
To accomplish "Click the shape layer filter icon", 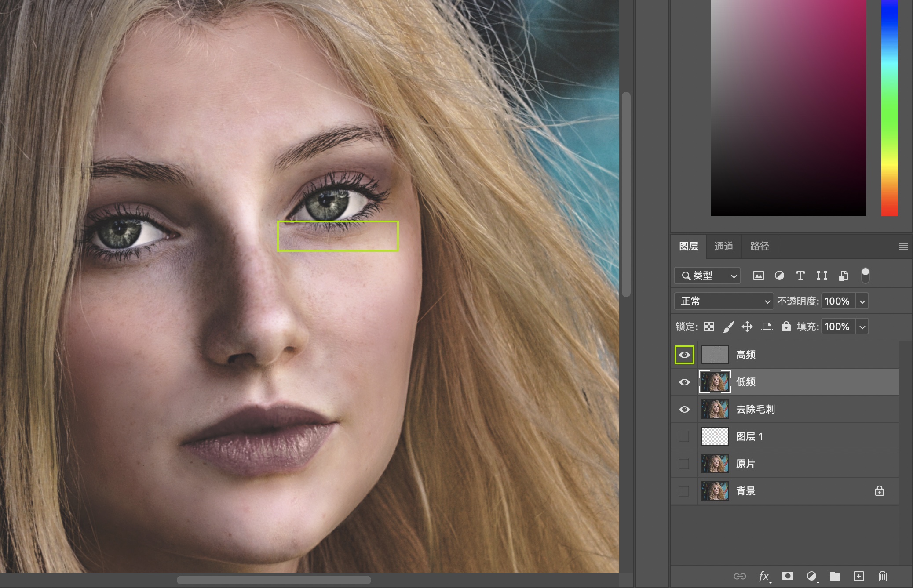I will [822, 276].
